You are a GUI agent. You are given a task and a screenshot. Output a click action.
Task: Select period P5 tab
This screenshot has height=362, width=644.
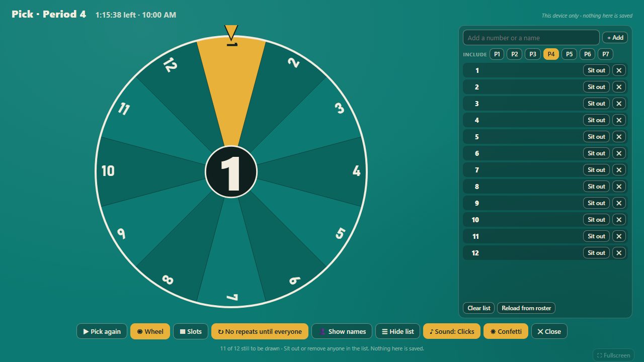coord(569,54)
